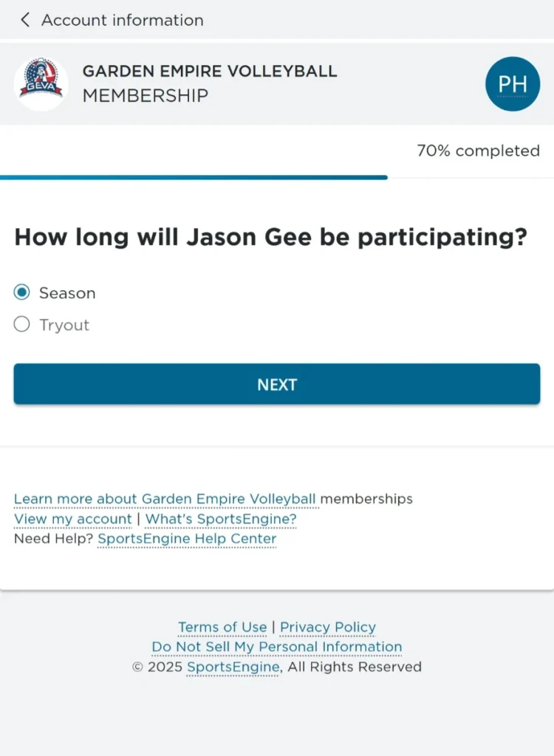The height and width of the screenshot is (756, 554).
Task: Click the GEVA volleyball logo
Action: pyautogui.click(x=41, y=83)
